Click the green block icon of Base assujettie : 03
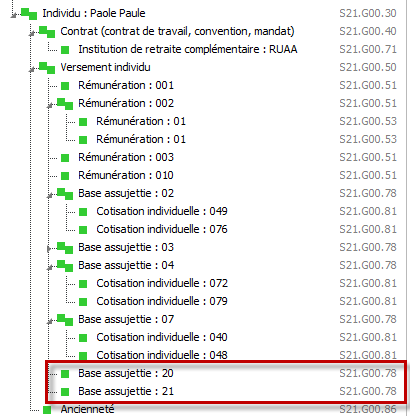 pyautogui.click(x=65, y=248)
